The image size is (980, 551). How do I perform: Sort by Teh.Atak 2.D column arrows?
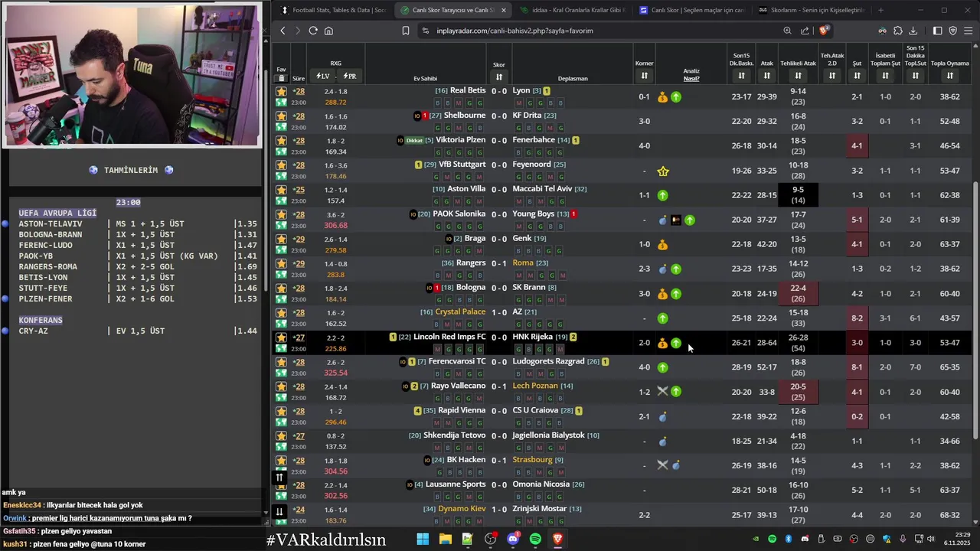point(832,75)
